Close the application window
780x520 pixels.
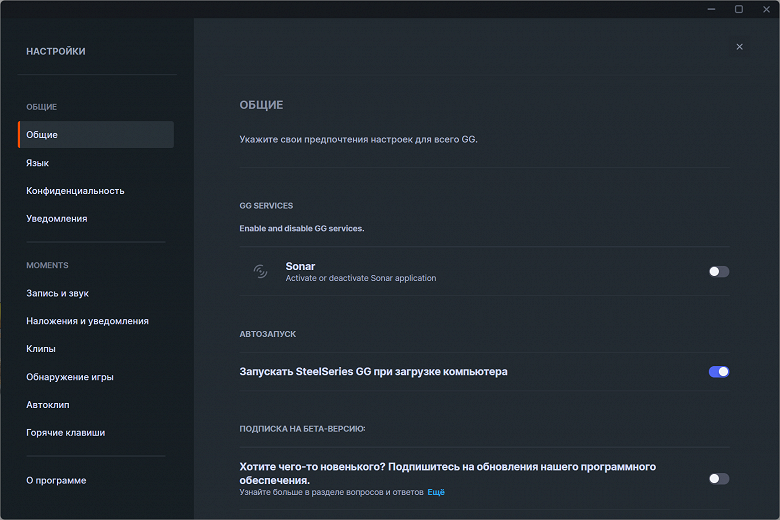click(x=766, y=9)
